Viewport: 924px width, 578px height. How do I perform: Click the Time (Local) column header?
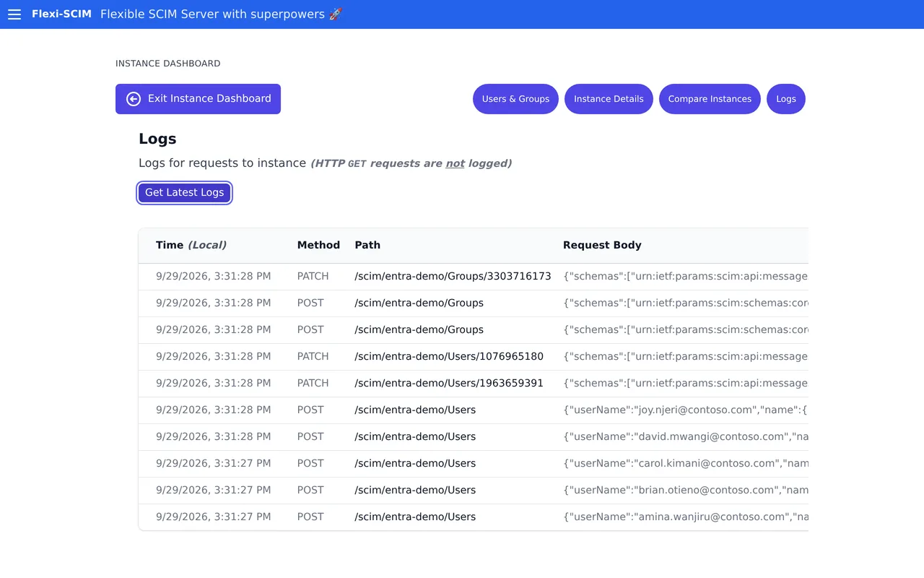click(x=191, y=245)
